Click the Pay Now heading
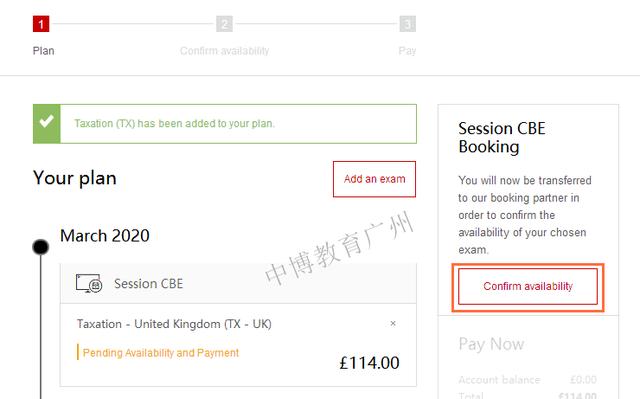Image resolution: width=640 pixels, height=399 pixels. (491, 344)
